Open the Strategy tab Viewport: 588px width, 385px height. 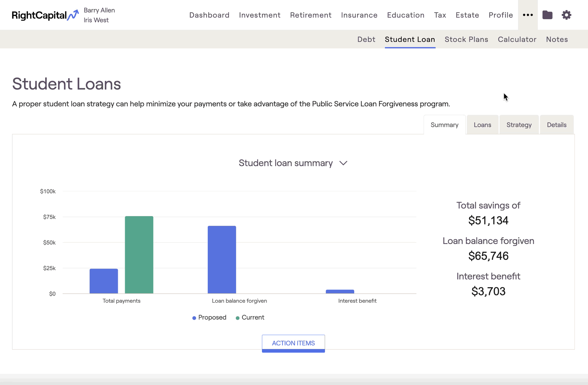pyautogui.click(x=519, y=125)
